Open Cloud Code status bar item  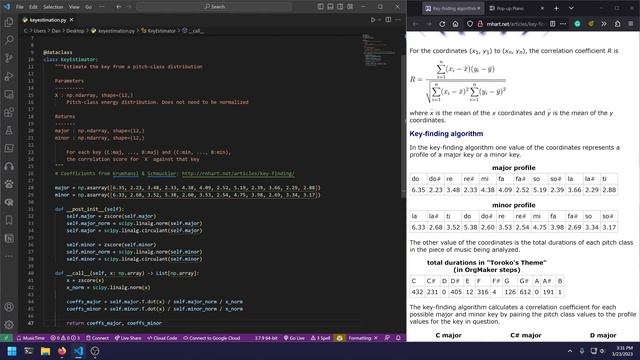(162, 338)
